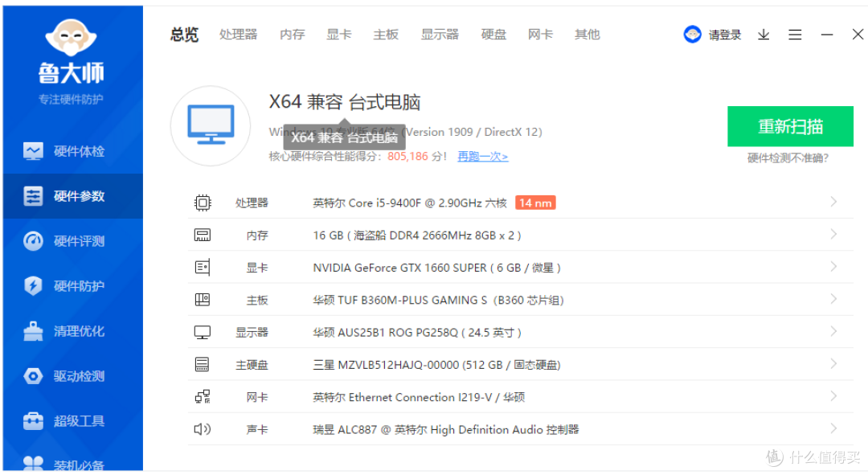Click the download arrow icon

[x=764, y=35]
